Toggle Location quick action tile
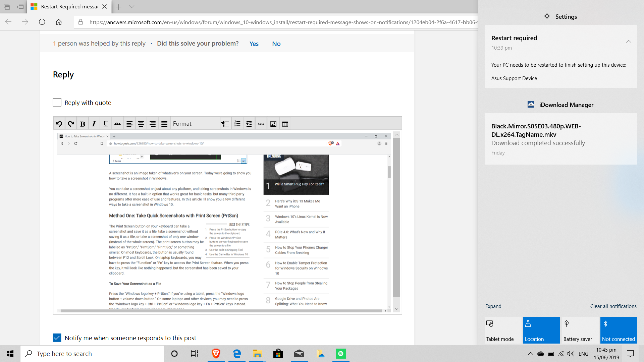644x362 pixels. coord(541,330)
